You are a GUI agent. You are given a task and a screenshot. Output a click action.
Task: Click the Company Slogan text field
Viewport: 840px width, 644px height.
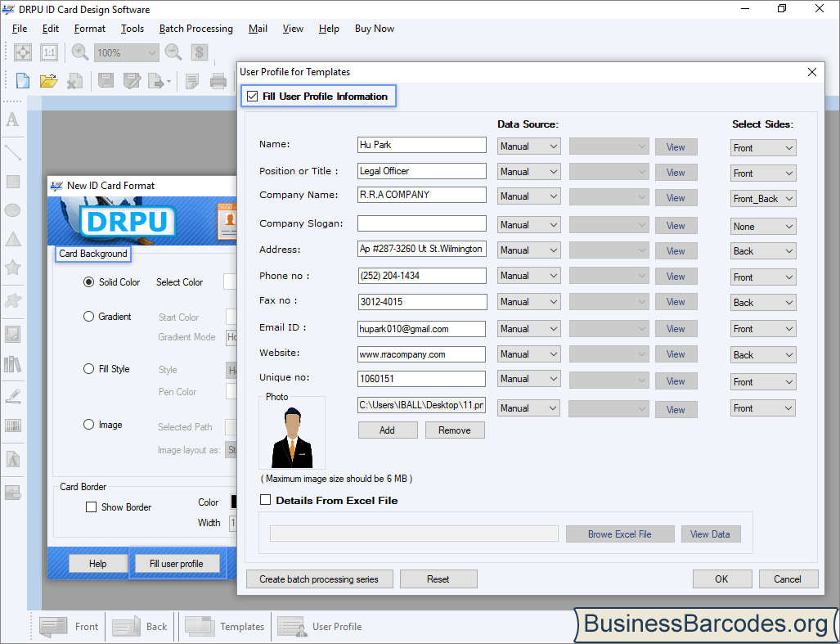tap(422, 223)
